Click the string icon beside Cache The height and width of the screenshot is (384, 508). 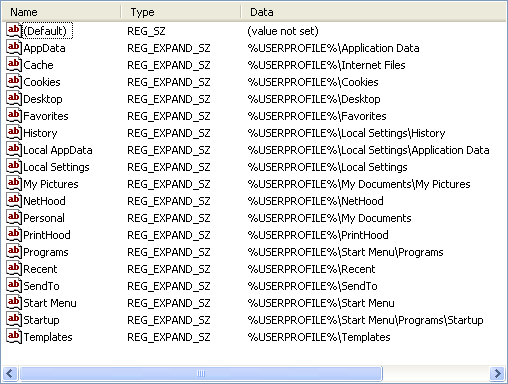pos(14,64)
